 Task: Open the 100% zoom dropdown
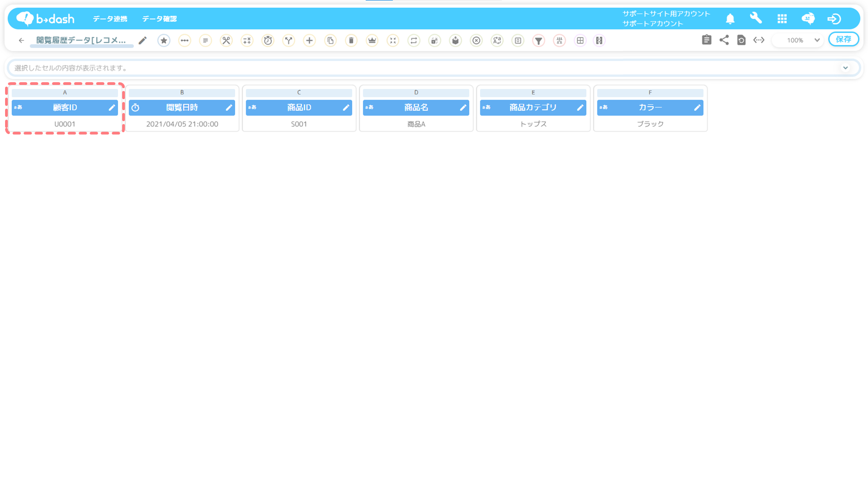click(799, 40)
